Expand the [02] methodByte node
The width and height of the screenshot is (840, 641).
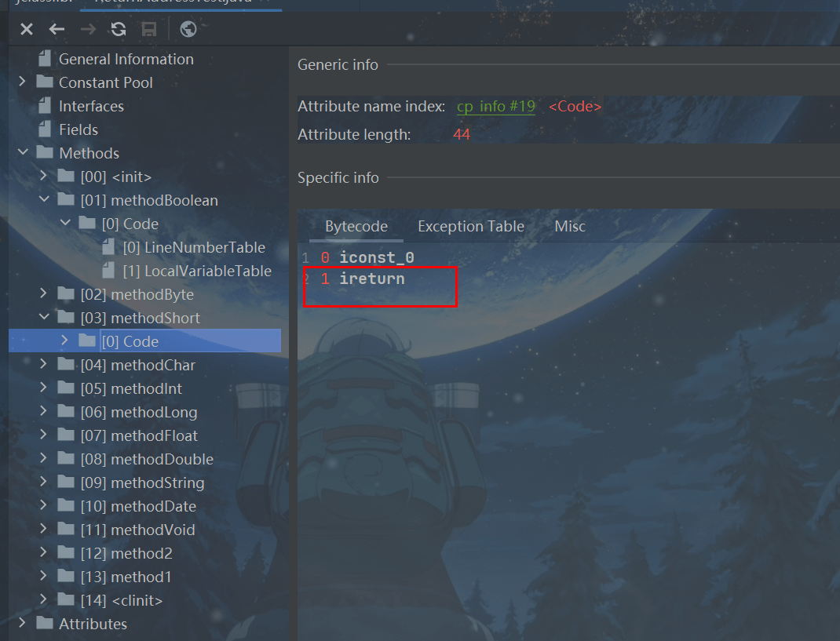tap(44, 294)
